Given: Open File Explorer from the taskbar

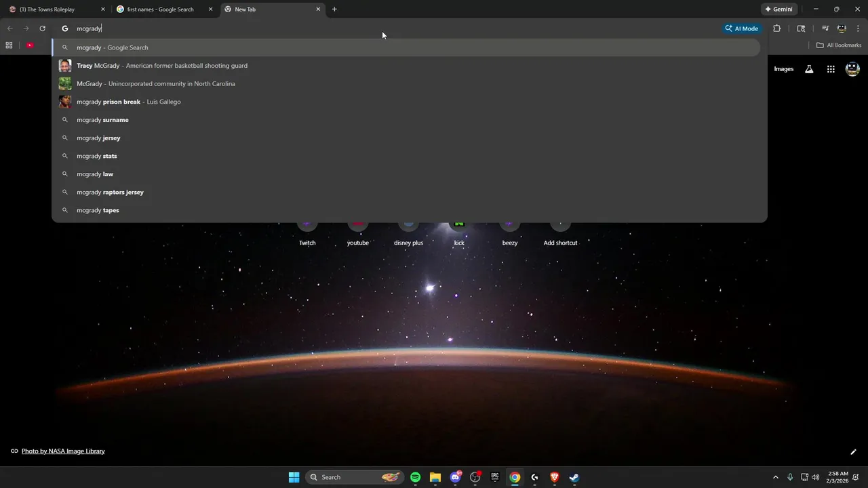Looking at the screenshot, I should click(x=435, y=477).
